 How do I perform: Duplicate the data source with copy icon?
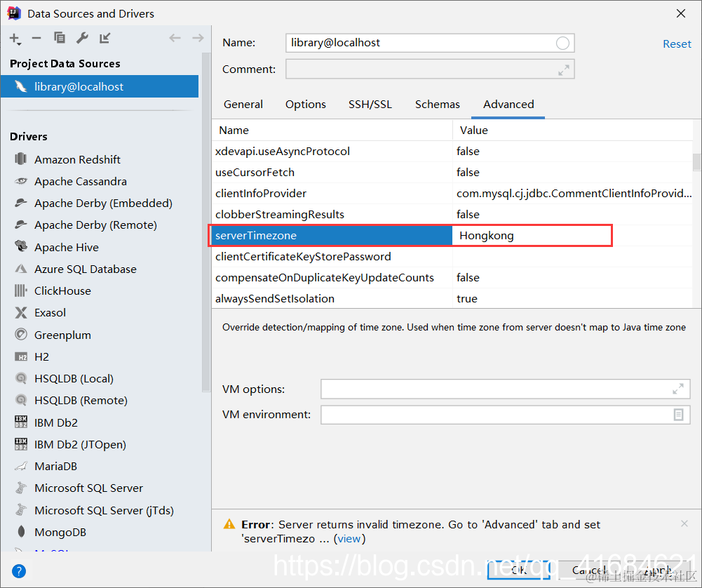[x=60, y=38]
